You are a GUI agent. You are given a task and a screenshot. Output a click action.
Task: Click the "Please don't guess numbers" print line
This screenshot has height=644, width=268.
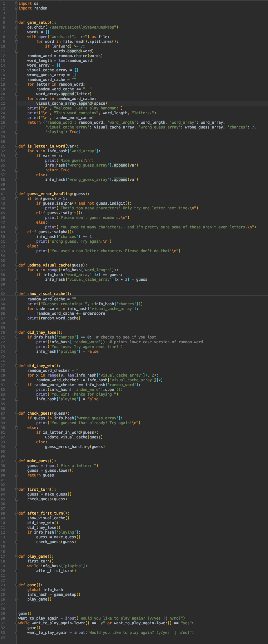tap(87, 218)
